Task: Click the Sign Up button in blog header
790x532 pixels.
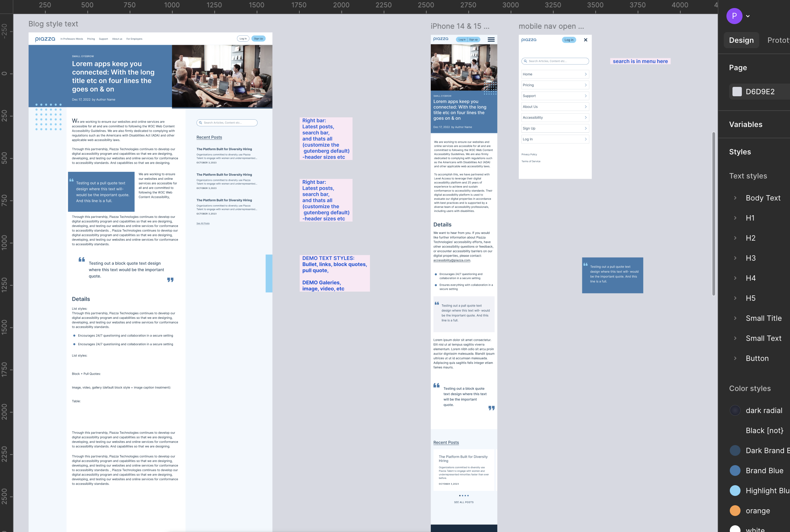Action: pyautogui.click(x=258, y=39)
